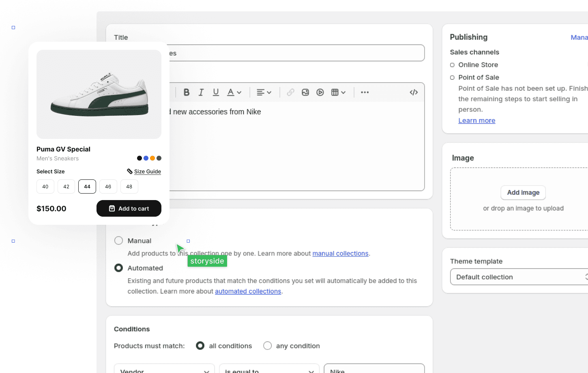Select the Manual collection type

[118, 241]
